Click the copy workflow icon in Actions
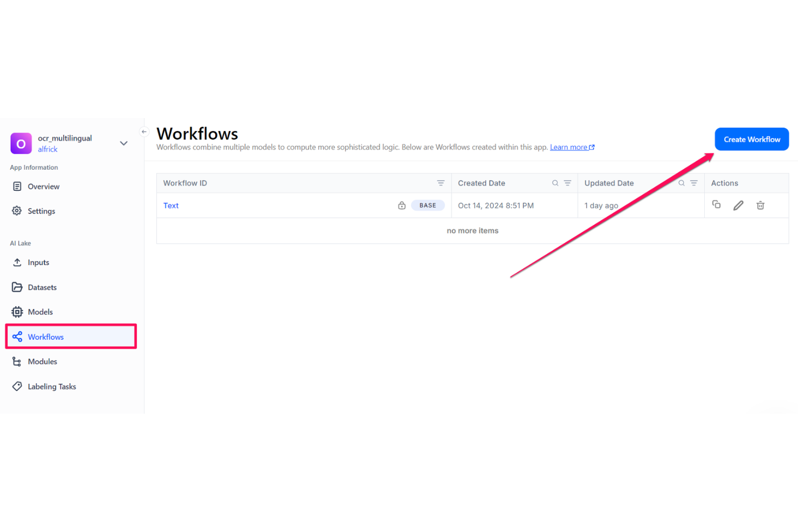This screenshot has height=532, width=798. 716,205
